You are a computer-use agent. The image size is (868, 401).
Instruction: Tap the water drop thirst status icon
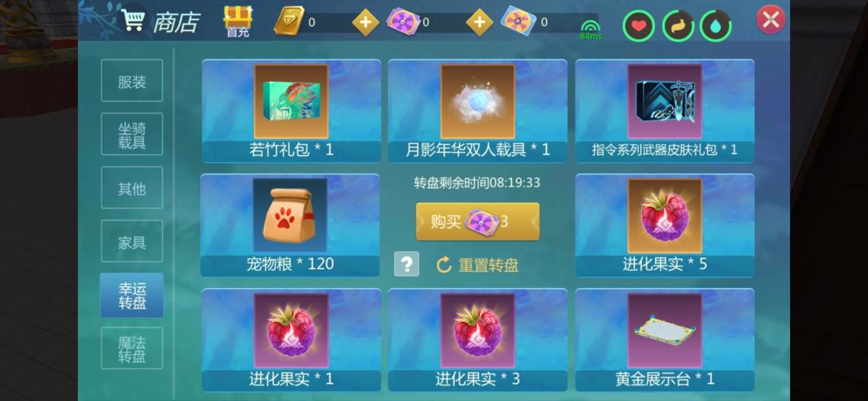click(x=715, y=25)
